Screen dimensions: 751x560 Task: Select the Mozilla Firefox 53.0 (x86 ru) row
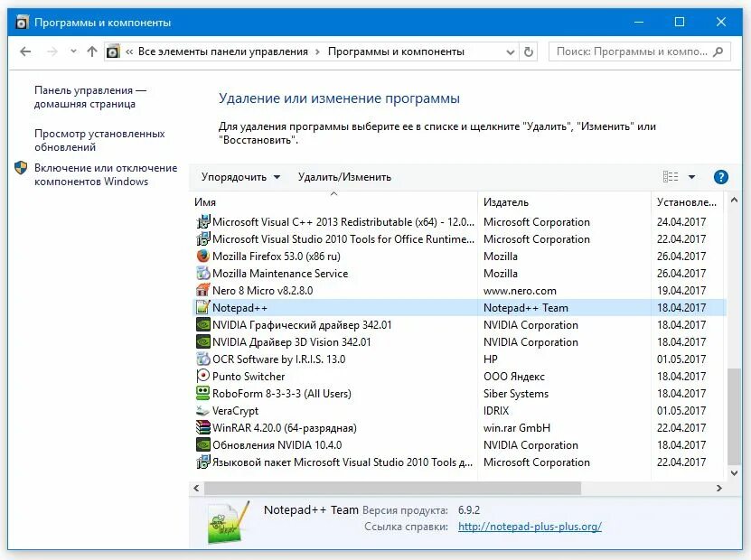click(x=459, y=257)
